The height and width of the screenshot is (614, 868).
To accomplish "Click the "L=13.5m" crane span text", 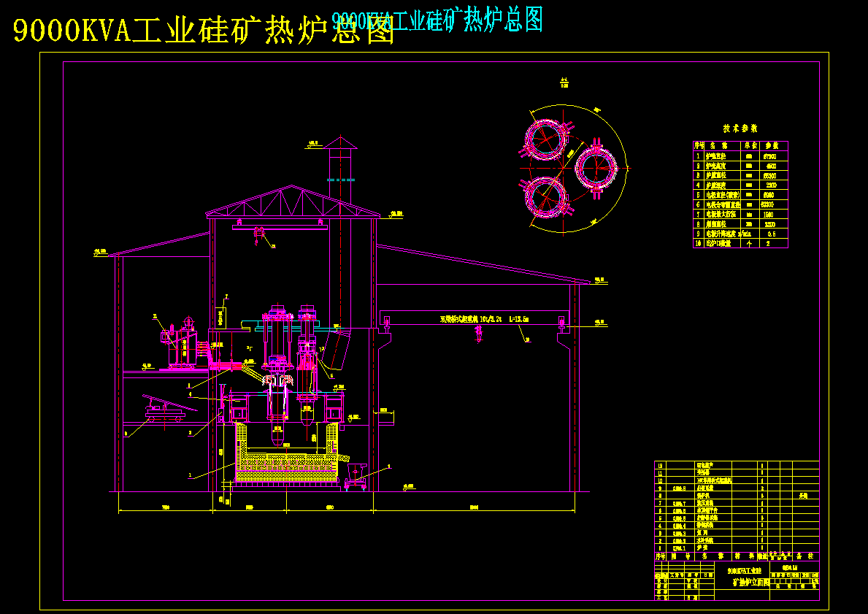I will tap(519, 319).
